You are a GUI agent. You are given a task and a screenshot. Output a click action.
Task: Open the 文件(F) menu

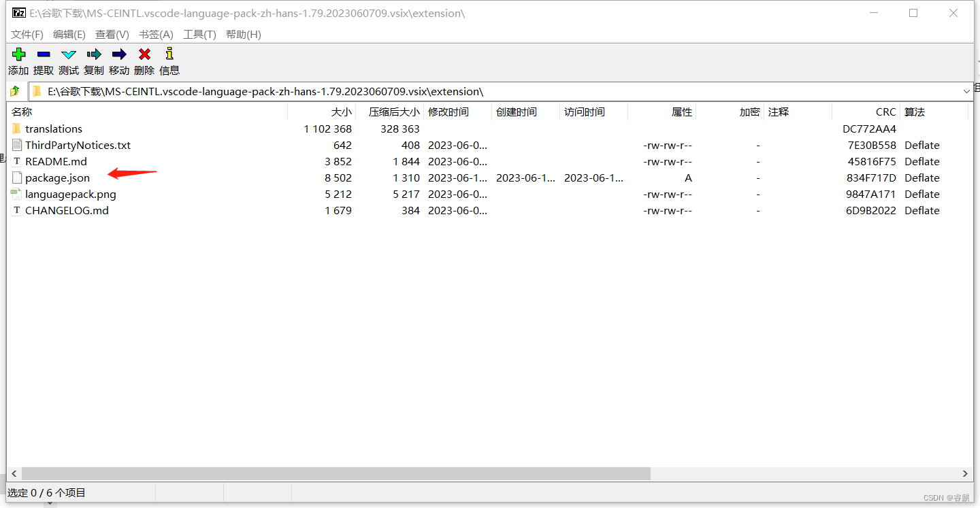[x=27, y=34]
